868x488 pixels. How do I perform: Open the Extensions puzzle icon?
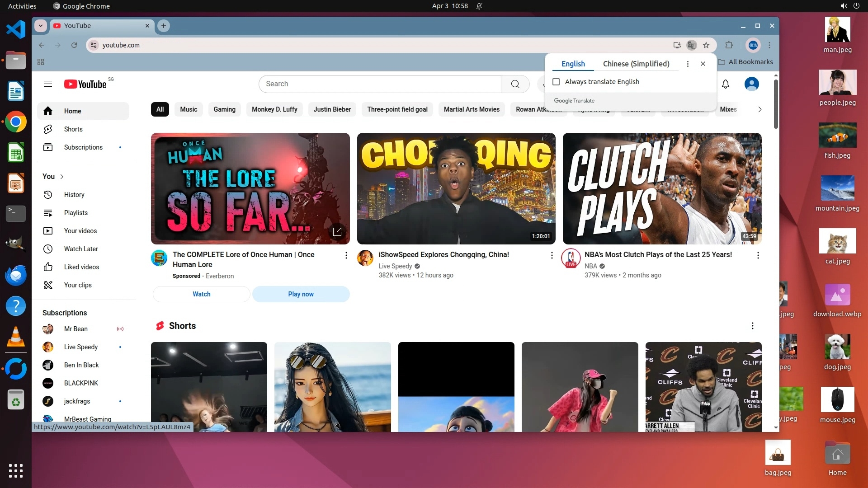pos(729,45)
